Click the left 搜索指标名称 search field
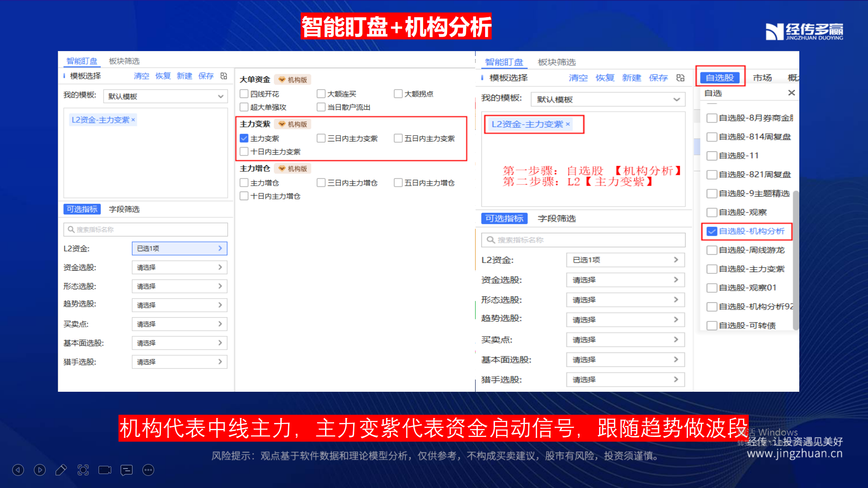The image size is (868, 488). tap(146, 230)
